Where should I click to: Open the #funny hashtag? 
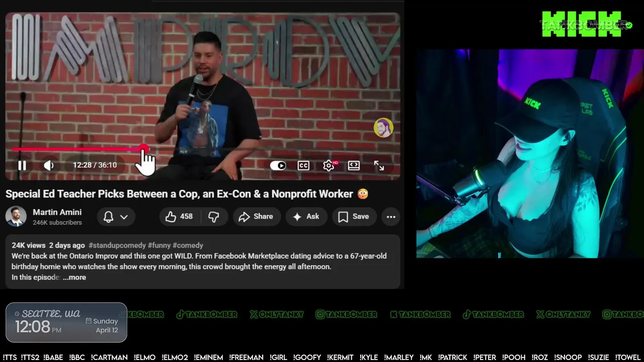[x=159, y=245]
